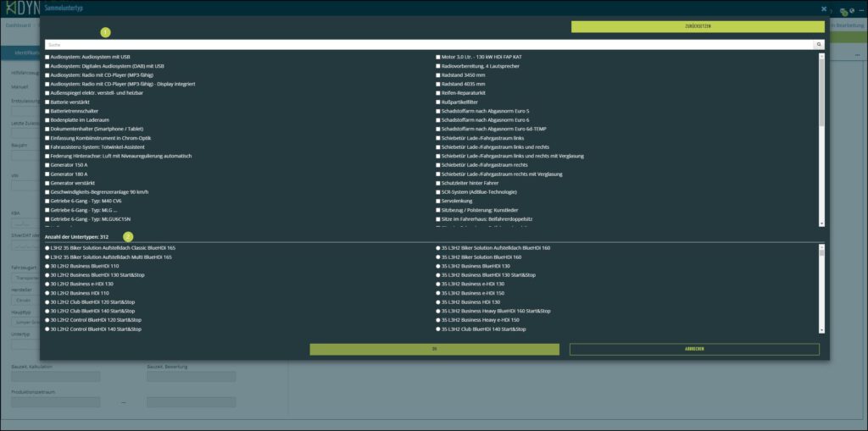Close the Sammeluntertyp dialog with X
This screenshot has width=868, height=431.
(823, 8)
